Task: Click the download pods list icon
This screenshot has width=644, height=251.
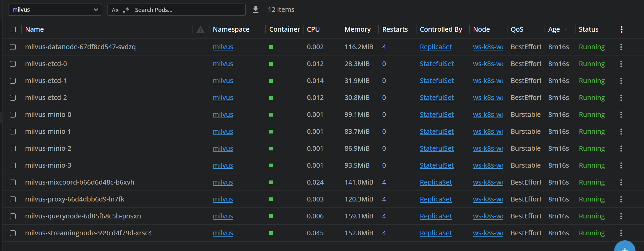Action: [256, 10]
